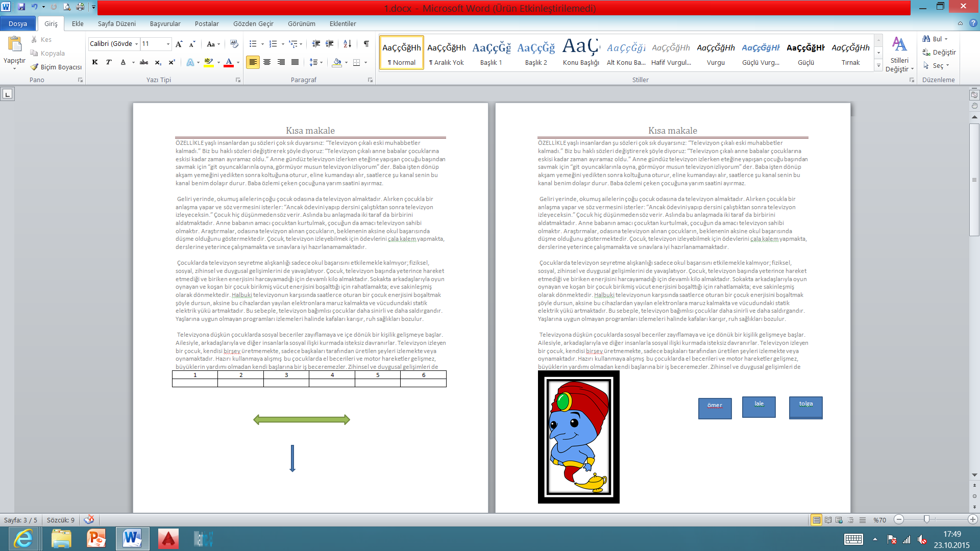This screenshot has height=551, width=980.
Task: Click the zoom slider handle
Action: pyautogui.click(x=926, y=519)
